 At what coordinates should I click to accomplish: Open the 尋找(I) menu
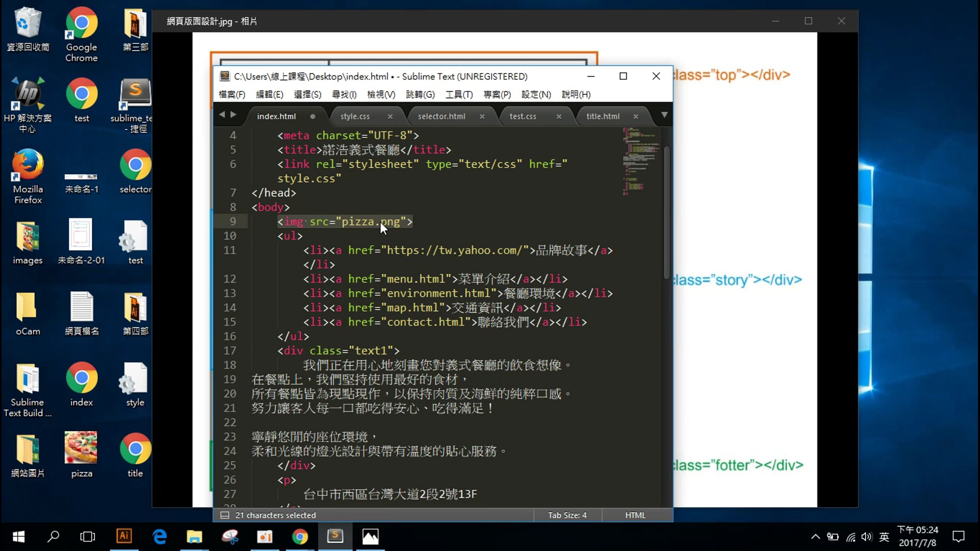pos(344,94)
